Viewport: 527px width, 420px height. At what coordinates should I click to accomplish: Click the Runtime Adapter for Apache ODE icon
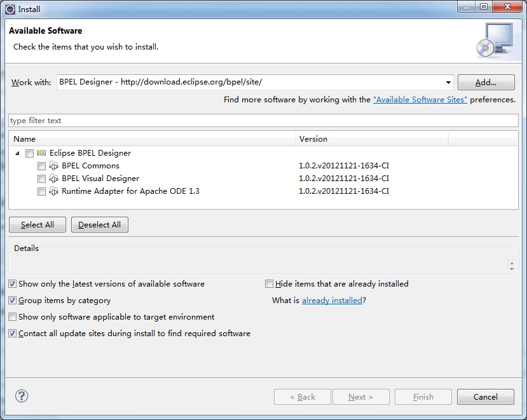point(54,191)
